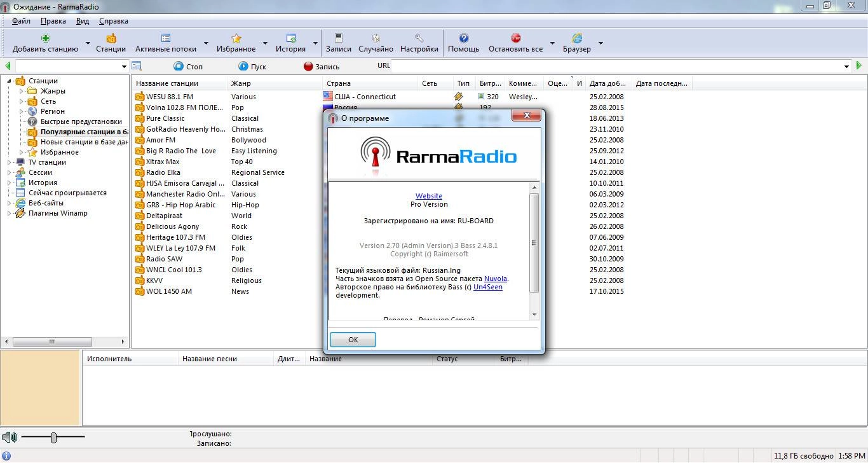Image resolution: width=868 pixels, height=463 pixels.
Task: Click the Быстрые предустановки tree icon
Action: (32, 121)
